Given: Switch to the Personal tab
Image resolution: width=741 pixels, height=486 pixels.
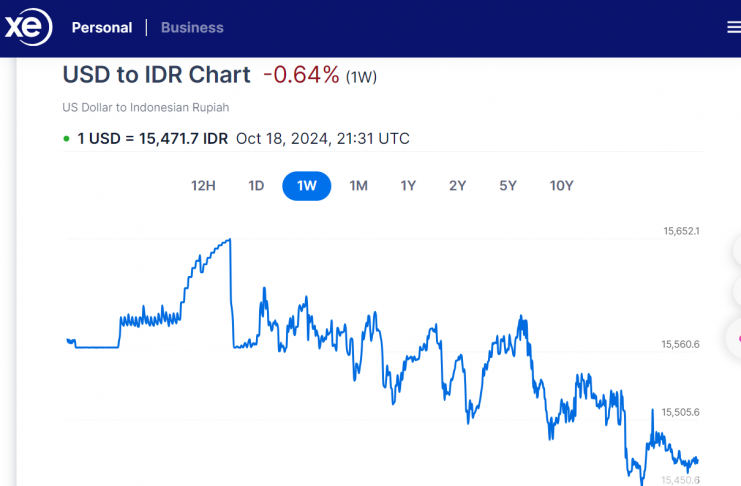Looking at the screenshot, I should pos(102,28).
